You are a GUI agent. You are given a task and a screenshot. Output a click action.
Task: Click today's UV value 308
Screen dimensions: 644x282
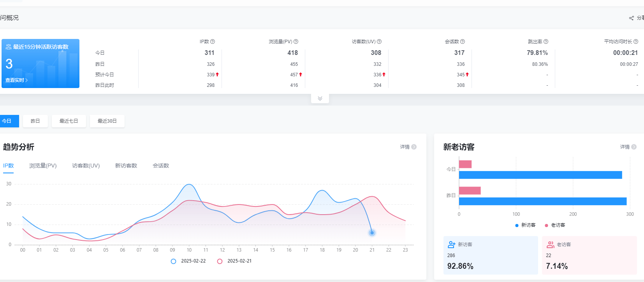[x=376, y=53]
